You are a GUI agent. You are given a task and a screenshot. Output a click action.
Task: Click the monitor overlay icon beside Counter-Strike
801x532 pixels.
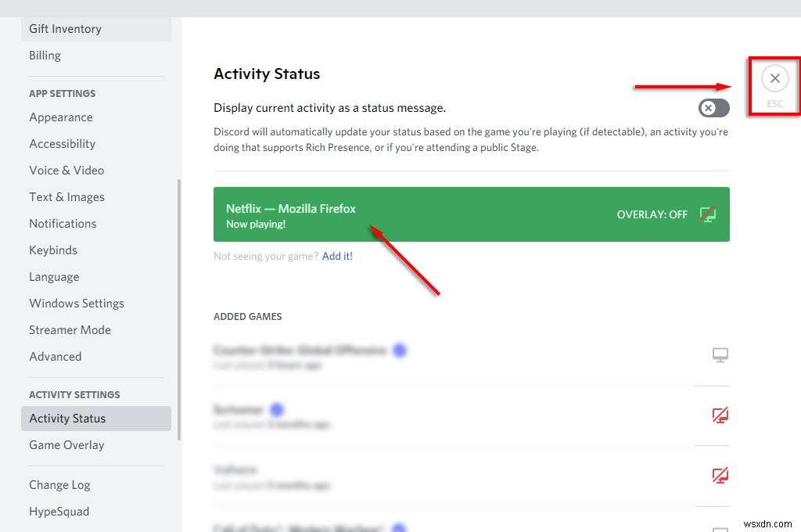point(719,354)
